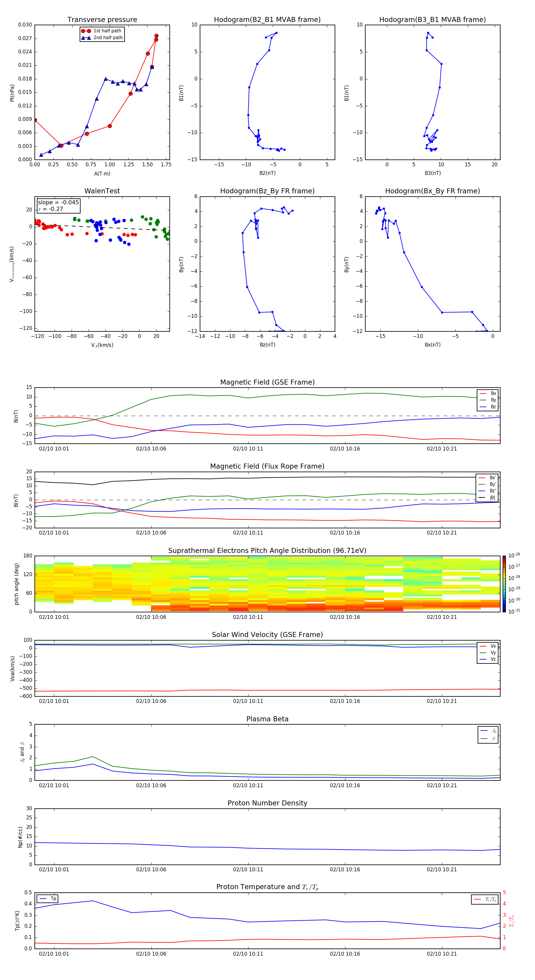Select the '1st half path' legend entry
The height and width of the screenshot is (980, 535).
tap(101, 31)
